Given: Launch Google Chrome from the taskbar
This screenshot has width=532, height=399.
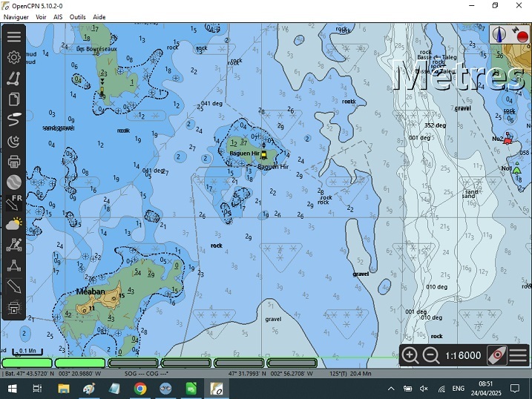Looking at the screenshot, I should coord(139,389).
